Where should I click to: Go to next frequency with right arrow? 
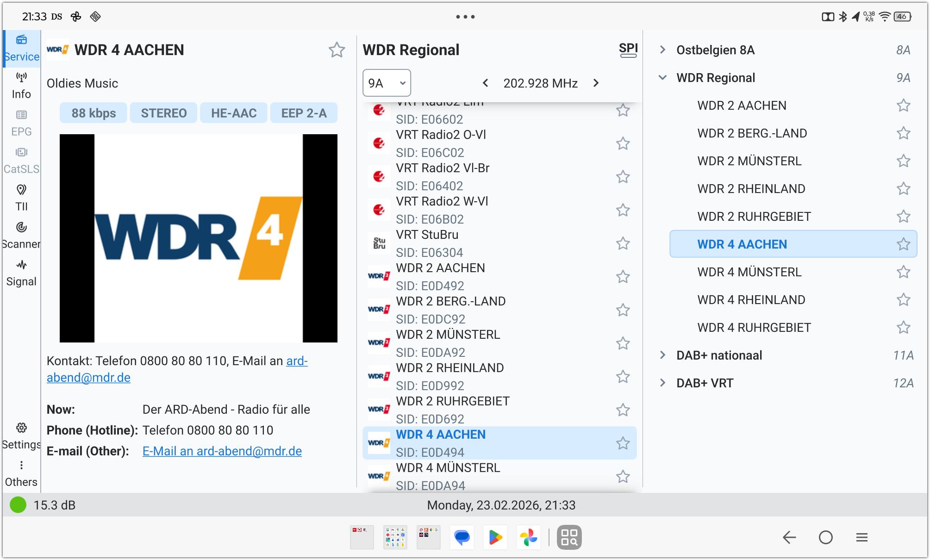pos(596,83)
